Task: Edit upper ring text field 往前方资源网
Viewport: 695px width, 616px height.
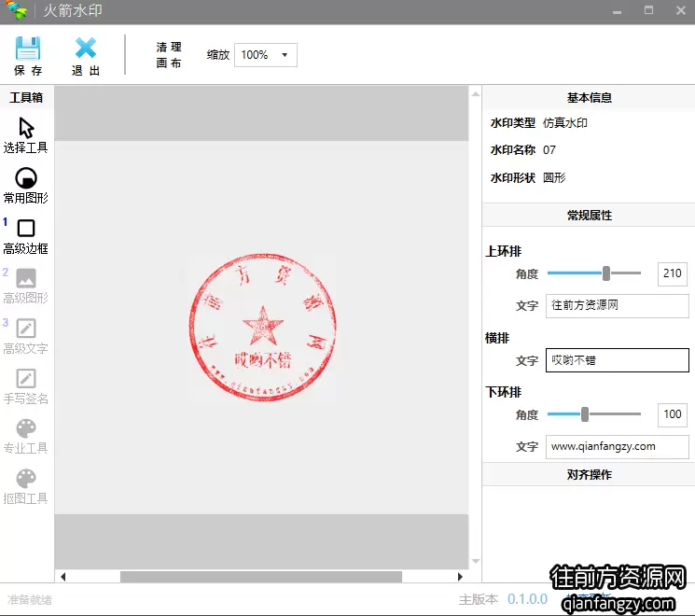Action: [x=617, y=305]
